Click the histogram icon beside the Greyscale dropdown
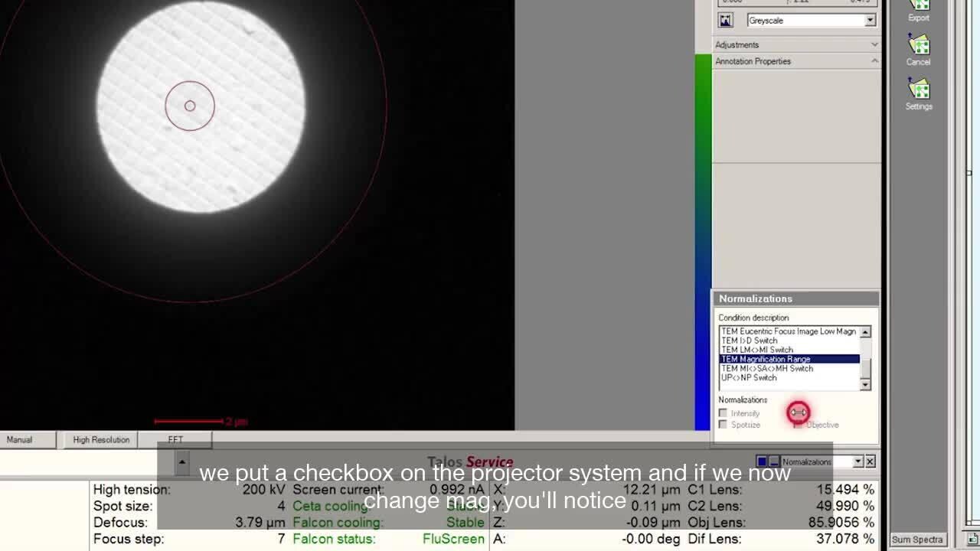This screenshot has height=551, width=980. coord(726,21)
